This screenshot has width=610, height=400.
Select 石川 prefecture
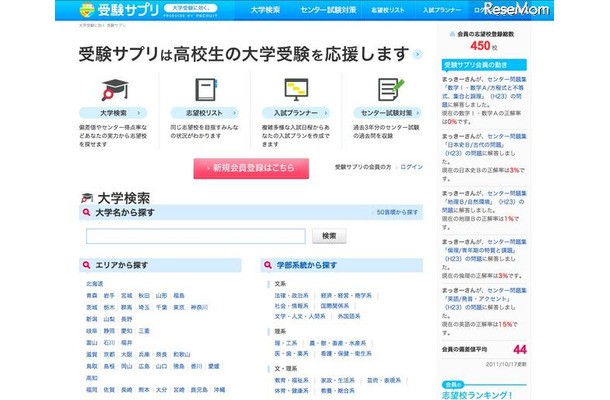109,342
